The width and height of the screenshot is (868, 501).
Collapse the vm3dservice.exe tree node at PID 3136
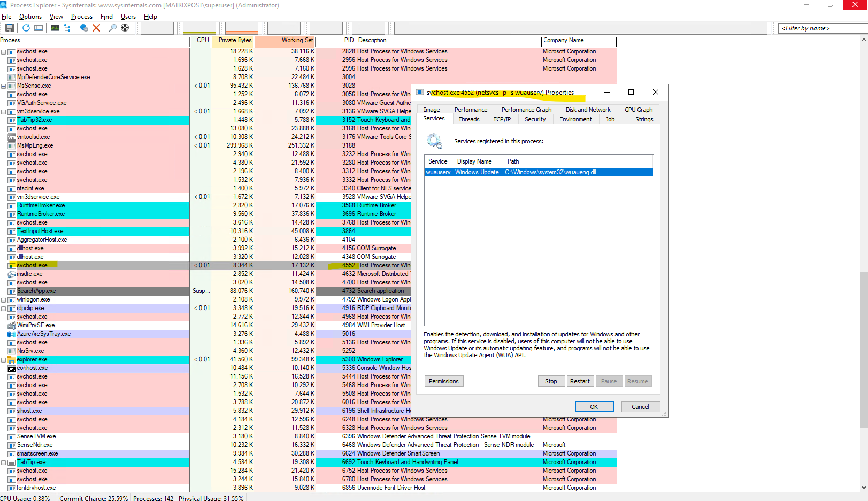(3, 111)
